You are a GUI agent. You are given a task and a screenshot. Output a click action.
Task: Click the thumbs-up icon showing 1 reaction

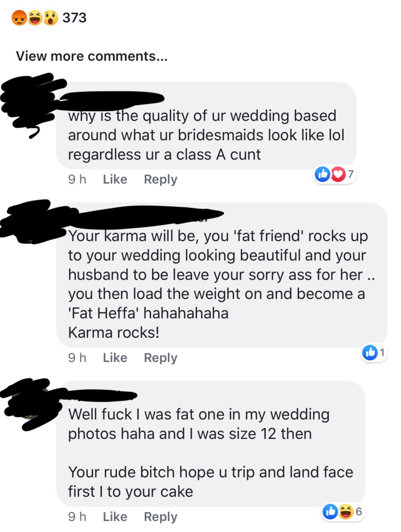point(370,352)
